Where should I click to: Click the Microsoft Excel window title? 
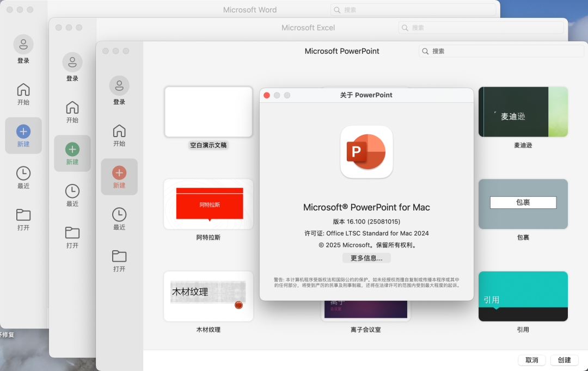[308, 28]
